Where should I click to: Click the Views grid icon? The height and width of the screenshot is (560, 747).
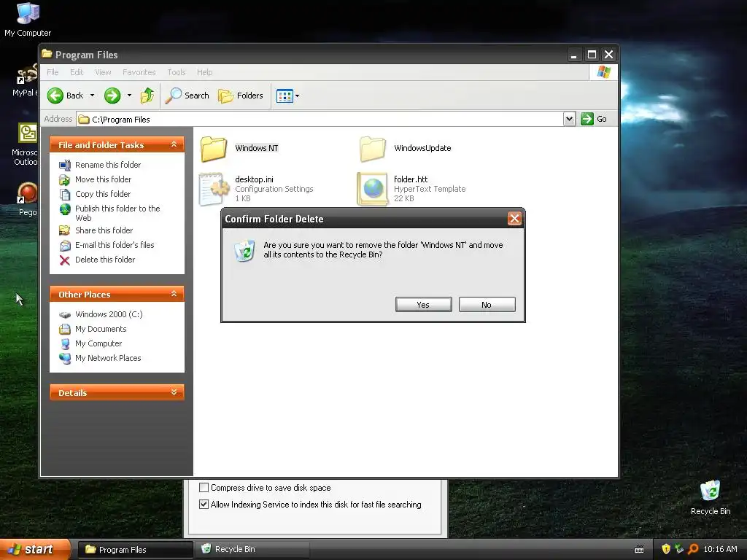pos(285,96)
